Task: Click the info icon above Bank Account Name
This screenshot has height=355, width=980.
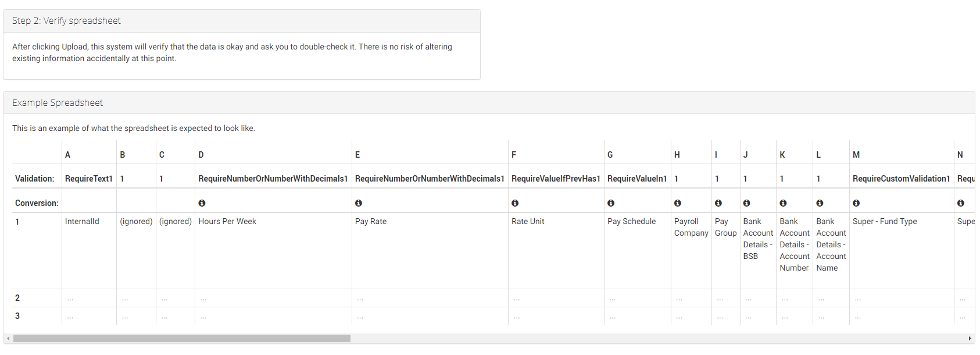Action: pyautogui.click(x=820, y=203)
